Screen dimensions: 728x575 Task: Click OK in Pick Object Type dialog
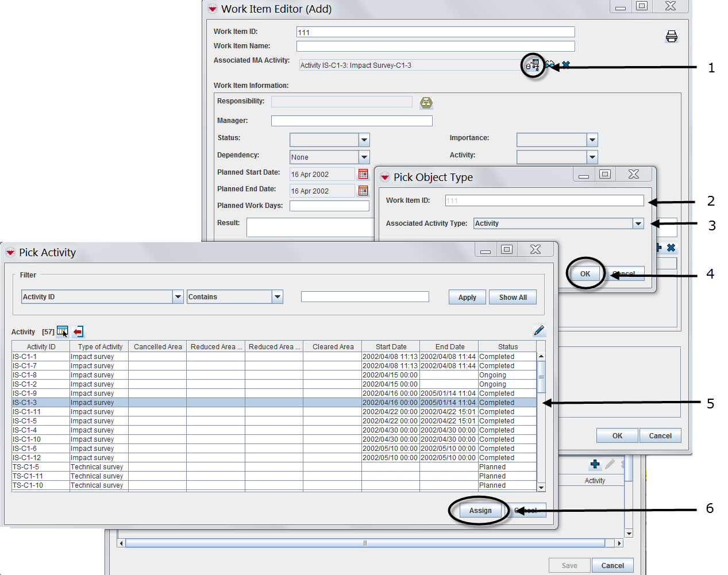tap(585, 274)
